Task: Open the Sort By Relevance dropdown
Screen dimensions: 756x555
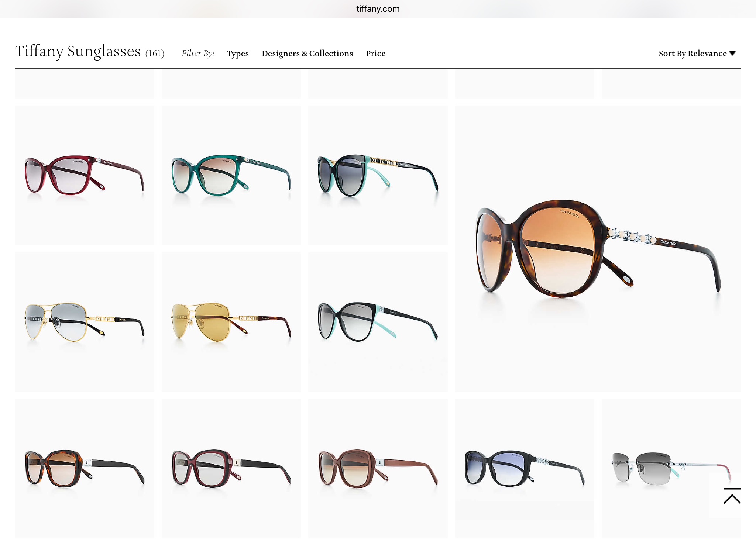Action: point(693,54)
